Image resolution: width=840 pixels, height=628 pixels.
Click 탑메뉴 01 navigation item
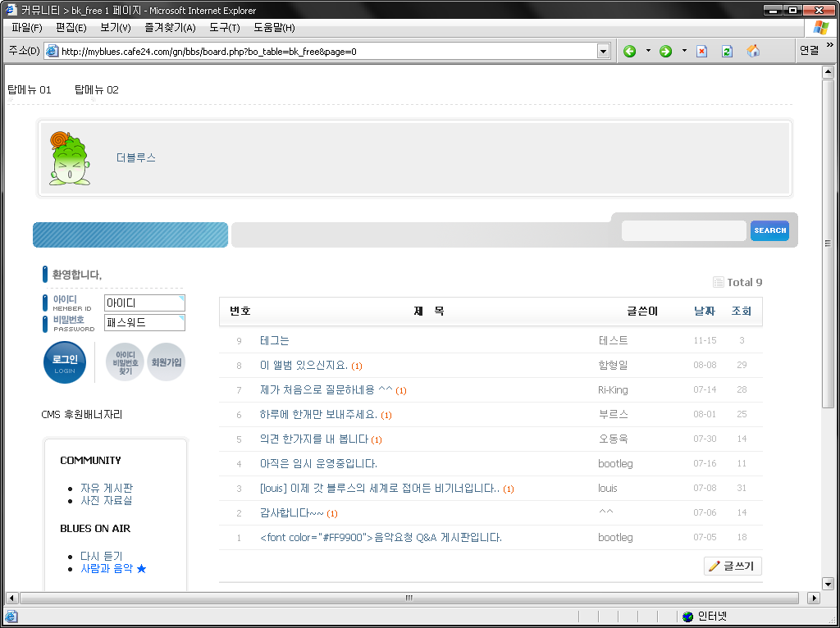tap(30, 90)
